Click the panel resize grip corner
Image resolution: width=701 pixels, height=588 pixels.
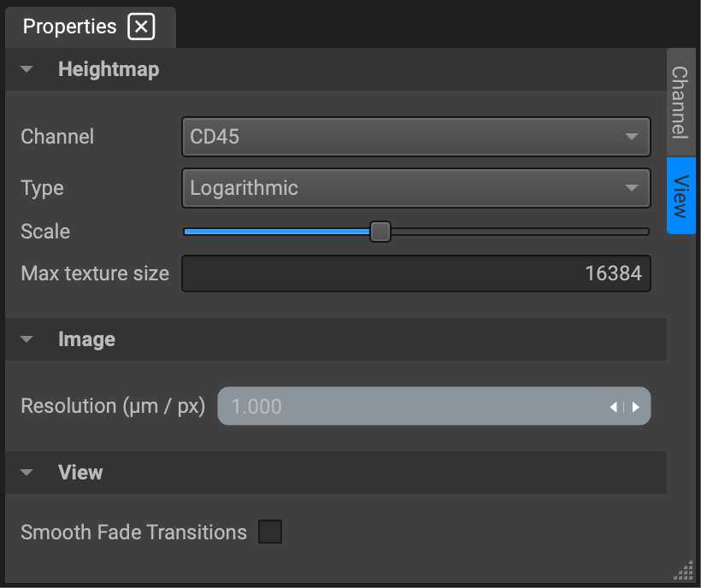684,571
